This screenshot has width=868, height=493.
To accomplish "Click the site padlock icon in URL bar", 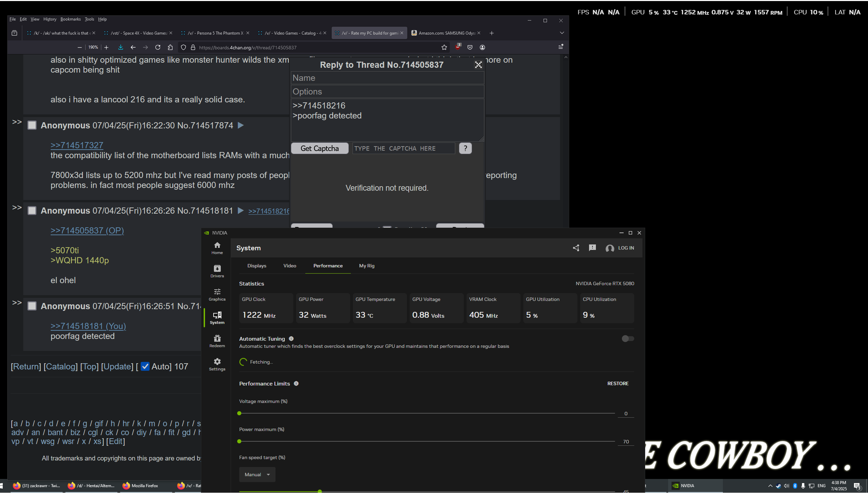I will [x=193, y=47].
